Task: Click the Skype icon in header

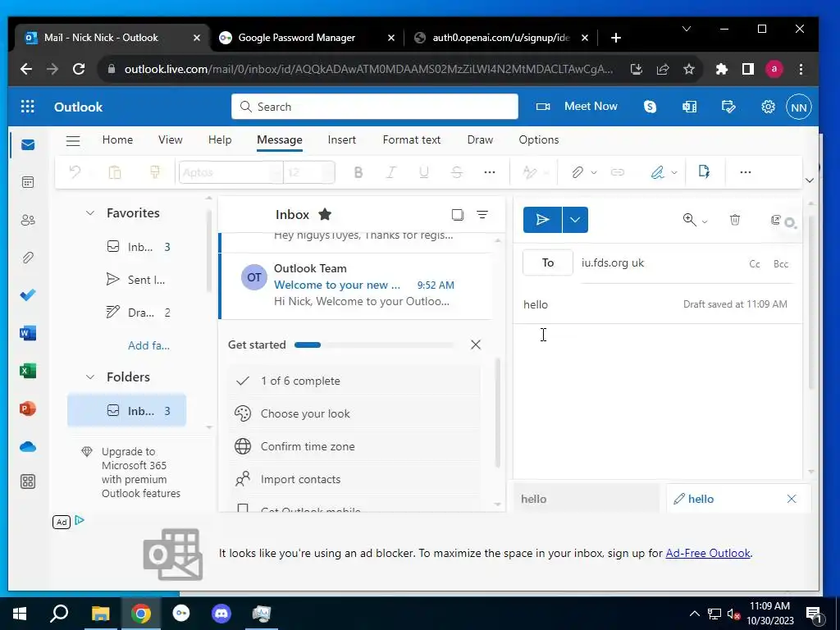Action: coord(650,107)
